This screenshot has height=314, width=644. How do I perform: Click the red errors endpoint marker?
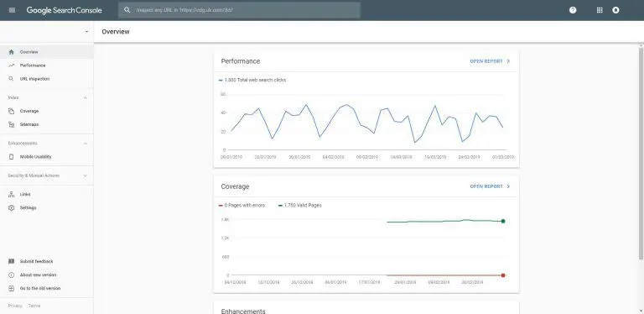503,275
